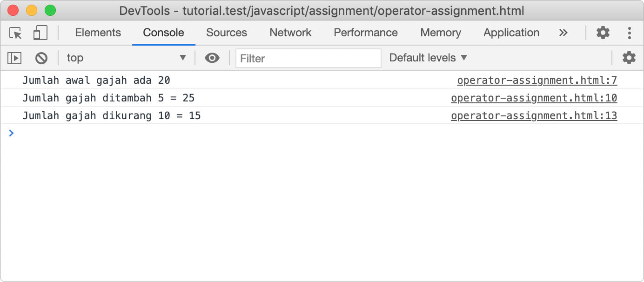Open the console settings gear
This screenshot has width=644, height=282.
tap(629, 58)
